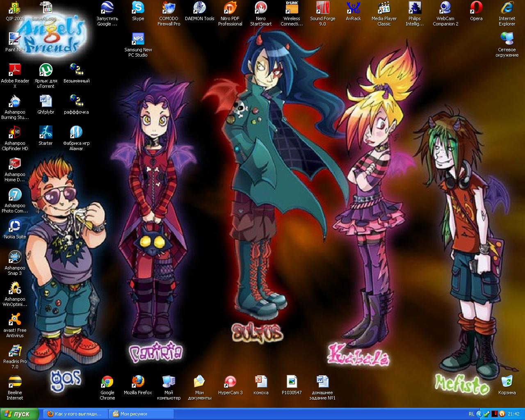
Task: Click the red-and-black tray icon
Action: (495, 414)
